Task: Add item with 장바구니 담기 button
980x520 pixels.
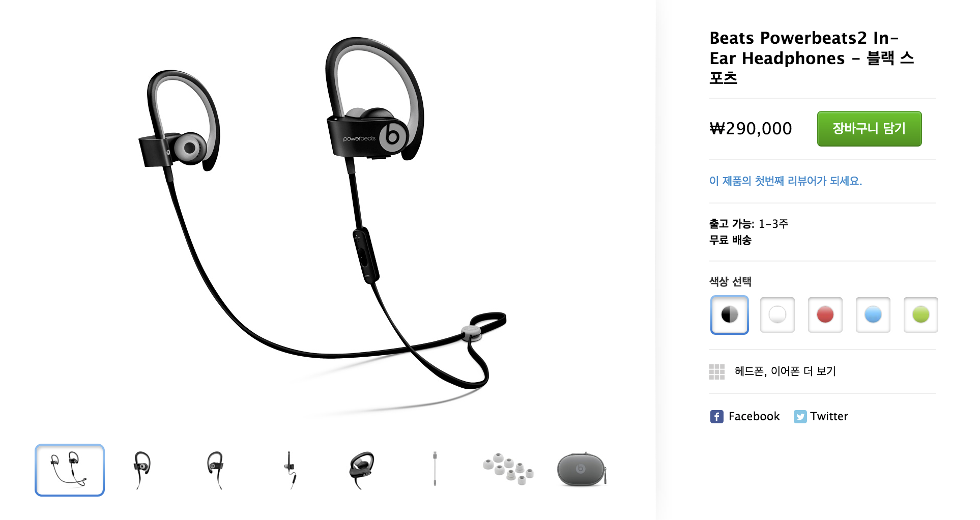Action: pos(869,129)
